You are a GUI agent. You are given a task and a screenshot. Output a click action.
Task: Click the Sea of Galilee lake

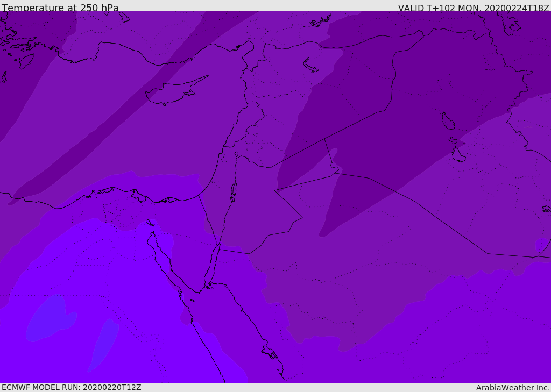pyautogui.click(x=236, y=154)
